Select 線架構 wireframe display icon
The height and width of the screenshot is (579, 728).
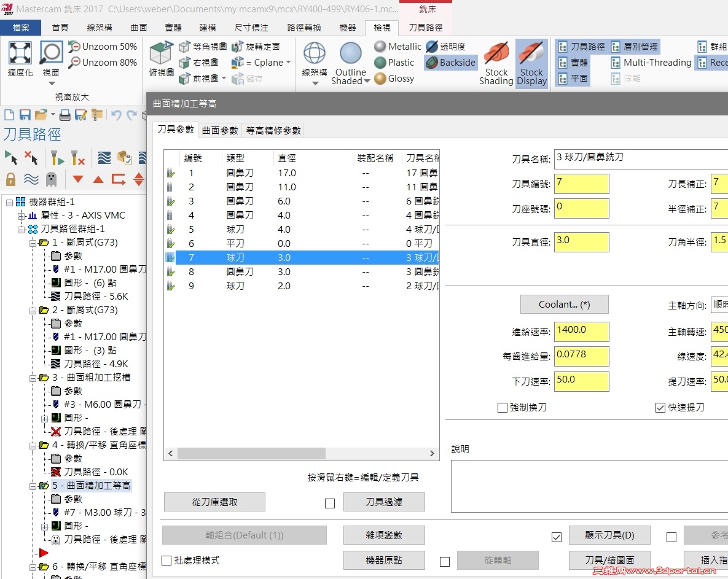(315, 53)
